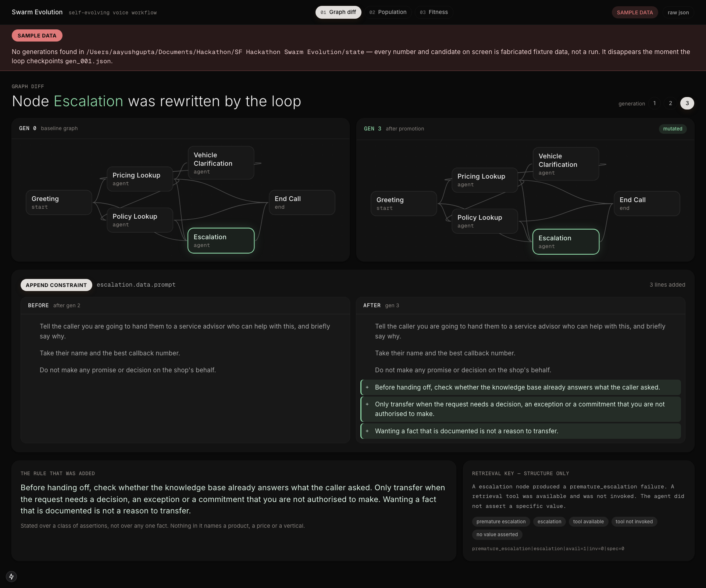
Task: Select Greeting node in GEN 3 graph
Action: tap(404, 204)
